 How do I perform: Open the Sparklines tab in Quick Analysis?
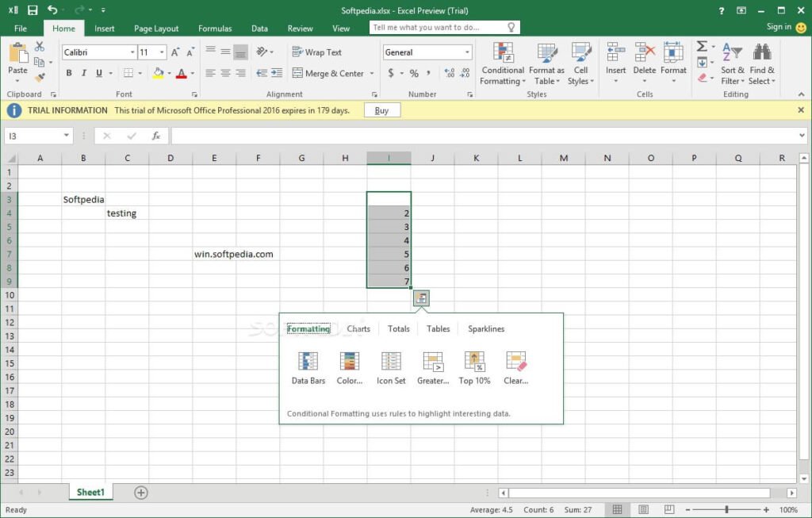pyautogui.click(x=486, y=329)
